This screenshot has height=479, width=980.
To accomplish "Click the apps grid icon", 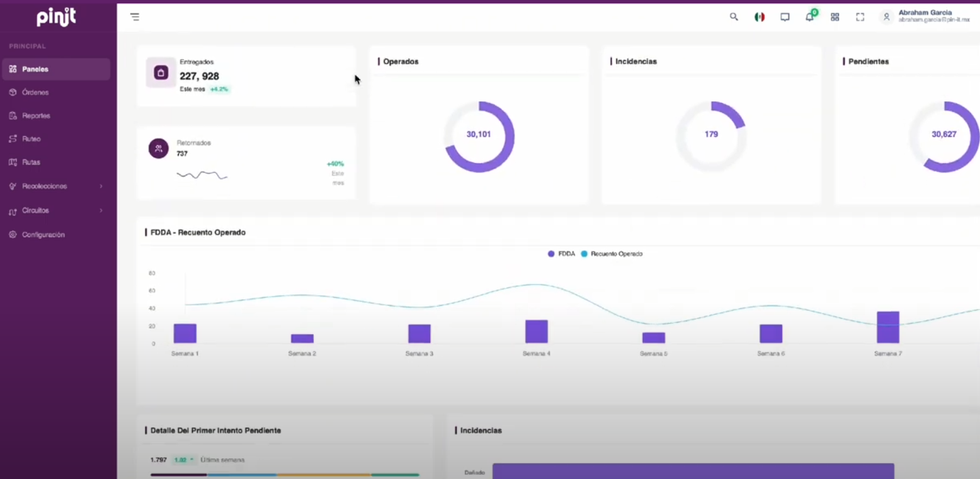I will click(x=835, y=17).
